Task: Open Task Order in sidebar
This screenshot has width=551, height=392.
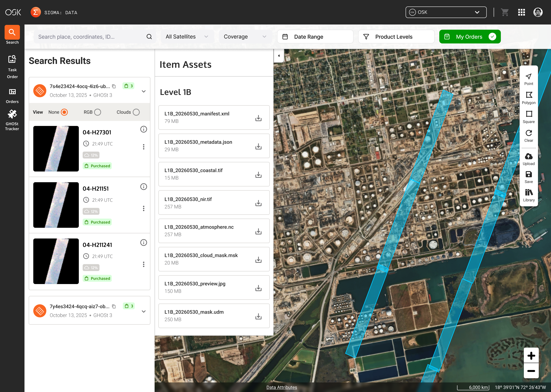Action: tap(12, 67)
